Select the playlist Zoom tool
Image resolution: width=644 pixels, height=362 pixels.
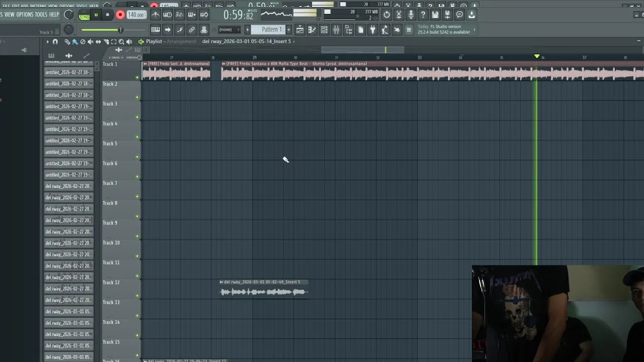click(x=121, y=42)
